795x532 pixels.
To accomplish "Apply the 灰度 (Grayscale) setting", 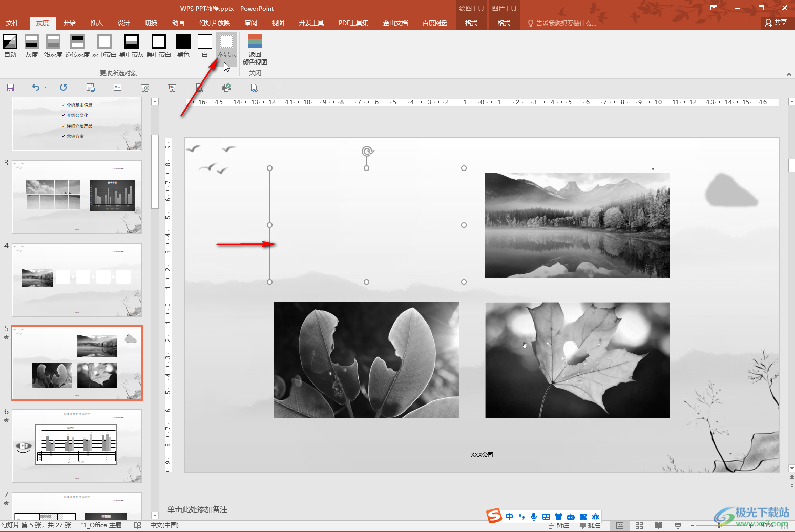I will point(32,46).
